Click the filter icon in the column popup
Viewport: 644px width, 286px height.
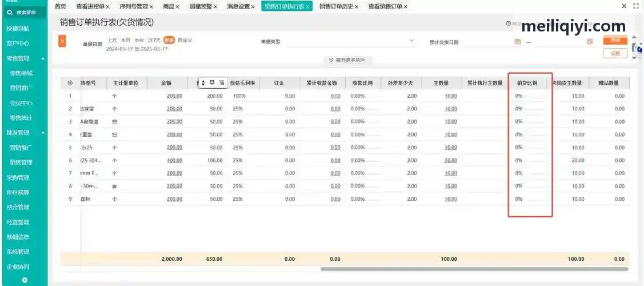[221, 82]
